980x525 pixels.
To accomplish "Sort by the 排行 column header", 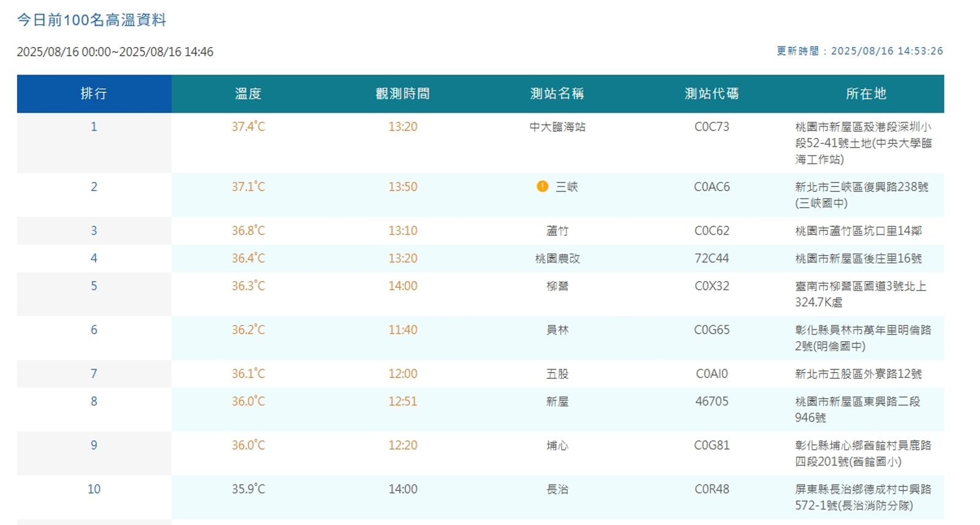I will (94, 94).
